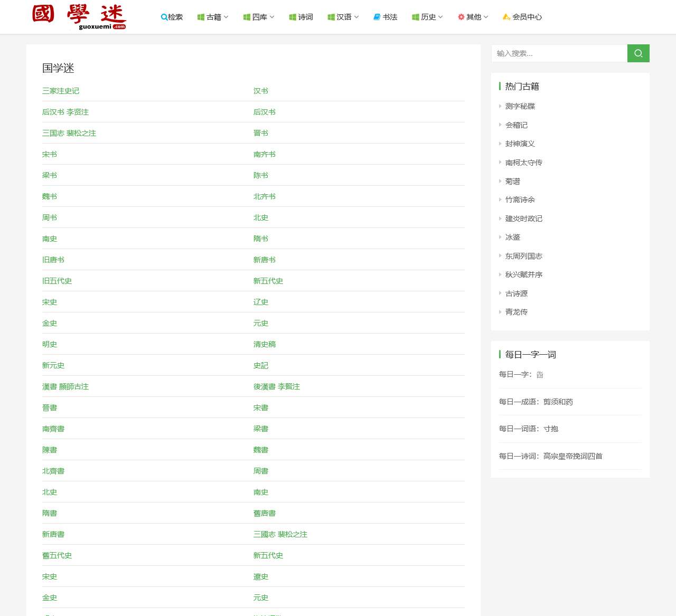
Task: Open 测字秘牒 in 热门古籍
Action: coord(520,106)
